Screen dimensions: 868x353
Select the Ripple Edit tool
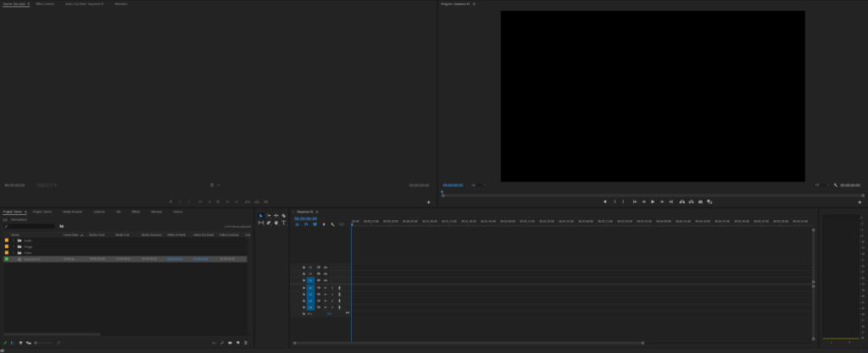[x=276, y=216]
